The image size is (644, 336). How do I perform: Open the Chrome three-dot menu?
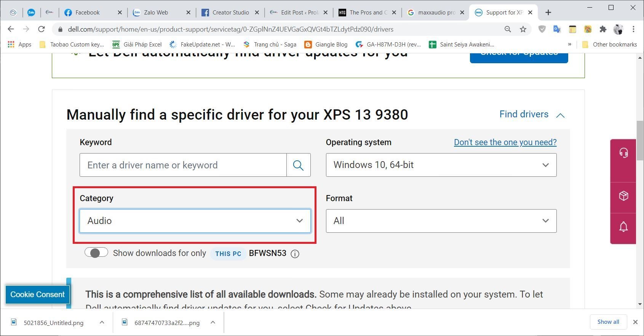633,29
